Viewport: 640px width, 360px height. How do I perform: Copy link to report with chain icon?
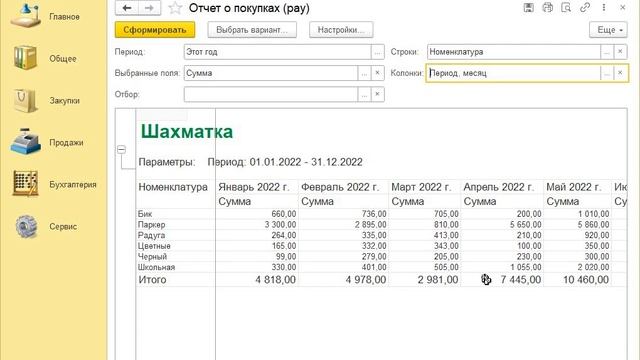click(x=585, y=7)
